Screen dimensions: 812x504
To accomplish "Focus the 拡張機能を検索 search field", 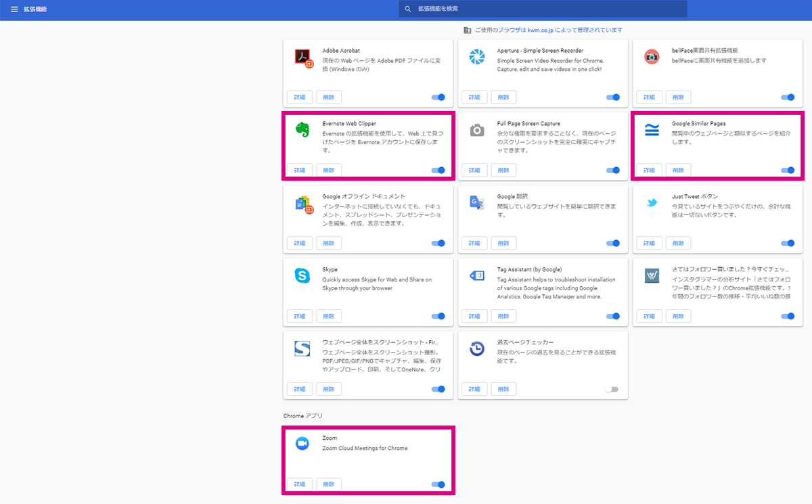I will click(543, 9).
